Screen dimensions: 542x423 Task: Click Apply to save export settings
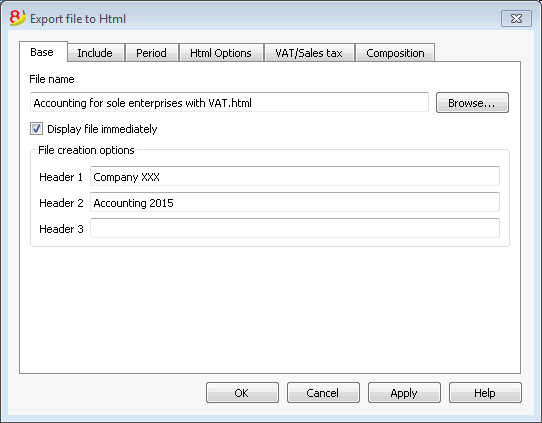(x=404, y=393)
